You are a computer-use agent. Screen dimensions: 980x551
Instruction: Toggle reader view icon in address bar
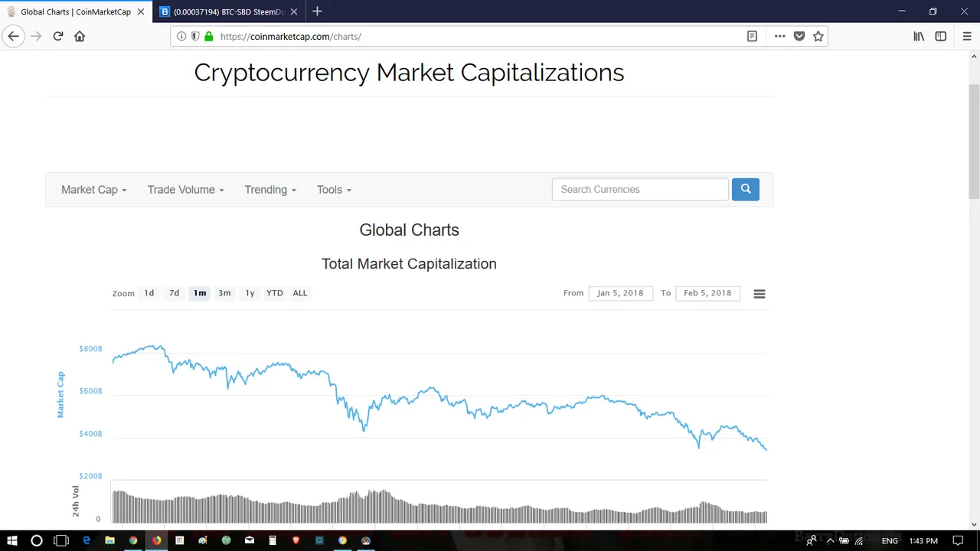[752, 36]
